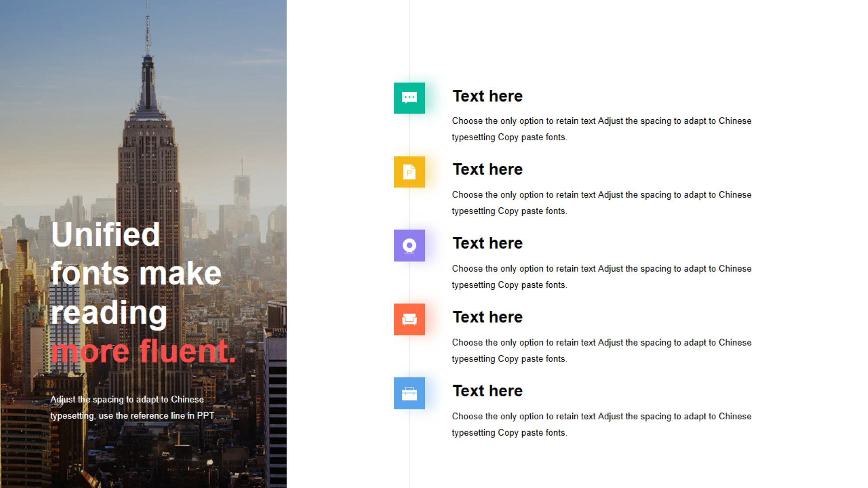The height and width of the screenshot is (488, 868).
Task: Click the green chat bubble icon
Action: coord(409,98)
